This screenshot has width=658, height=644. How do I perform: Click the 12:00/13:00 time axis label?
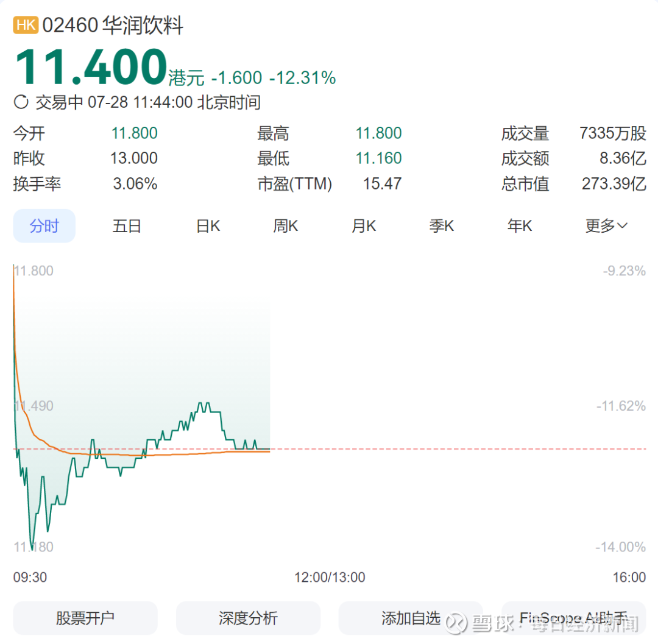330,577
